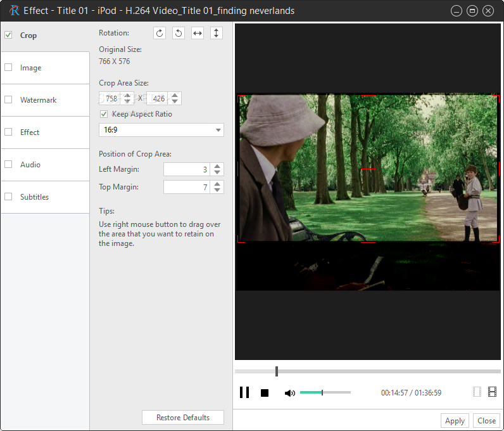Viewport: 504px width, 431px height.
Task: Minimize the Effect window
Action: click(x=456, y=11)
